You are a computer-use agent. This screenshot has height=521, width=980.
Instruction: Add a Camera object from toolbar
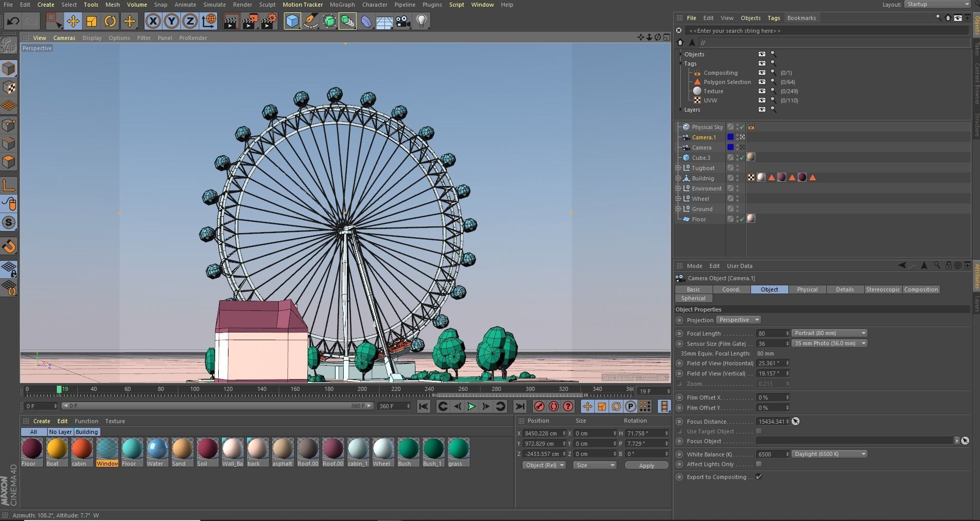click(x=403, y=21)
